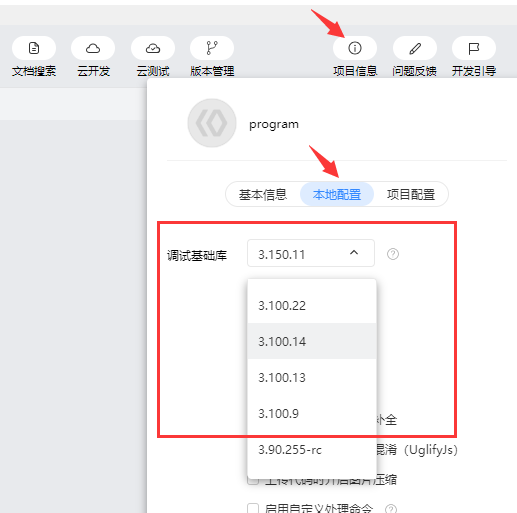Open the 文档搜索 document search icon
This screenshot has width=517, height=513.
pyautogui.click(x=34, y=48)
